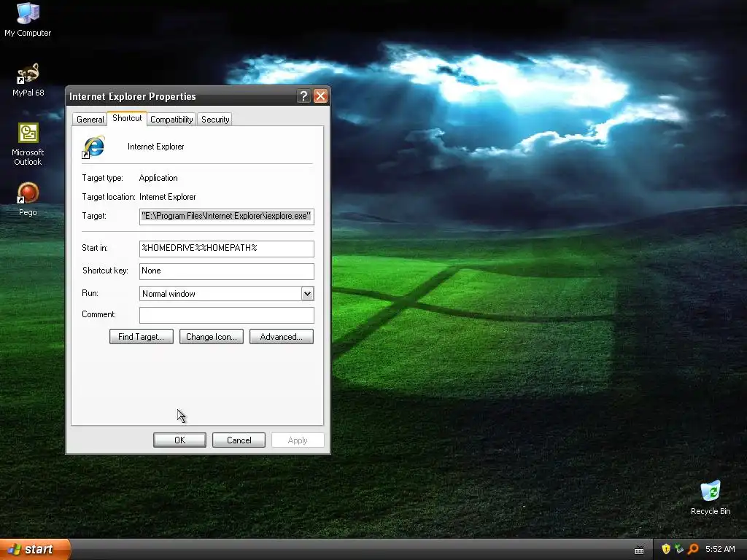
Task: Click the Start in field
Action: (x=226, y=248)
